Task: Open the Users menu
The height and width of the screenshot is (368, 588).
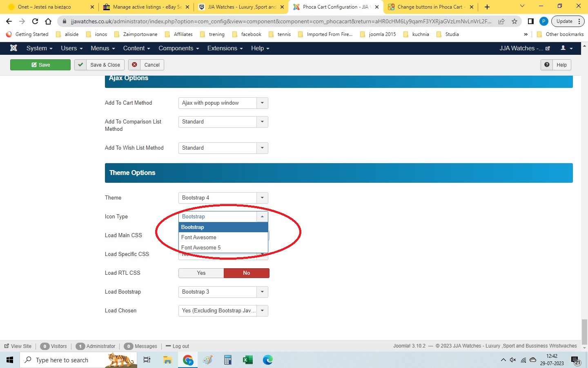Action: click(x=72, y=48)
